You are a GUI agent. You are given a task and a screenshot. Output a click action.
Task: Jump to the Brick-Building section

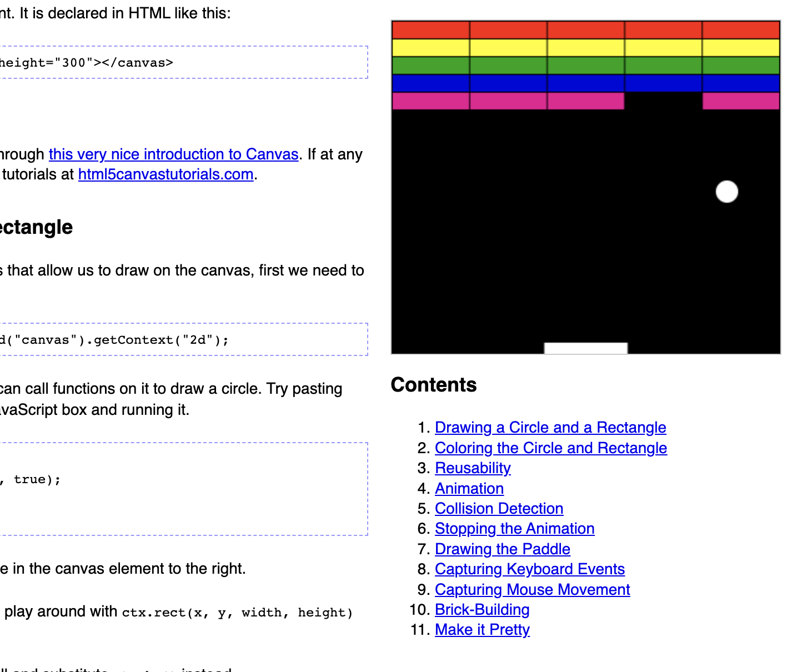[x=482, y=610]
